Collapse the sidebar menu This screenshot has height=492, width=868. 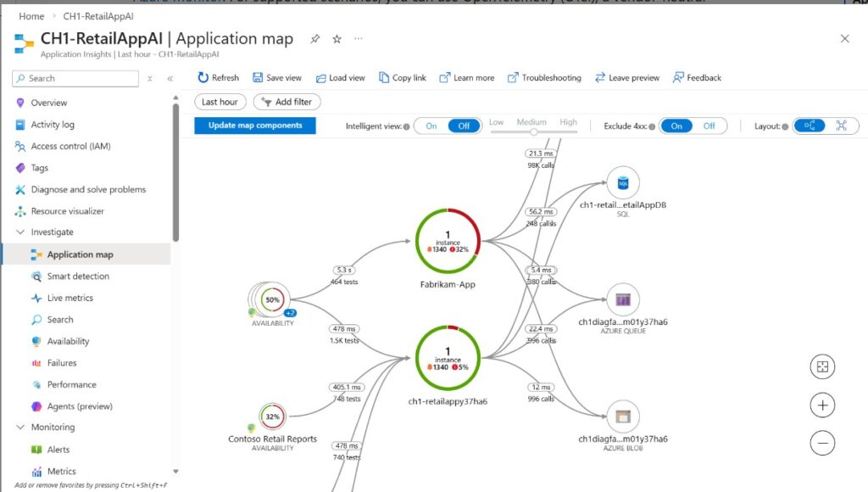pos(170,79)
